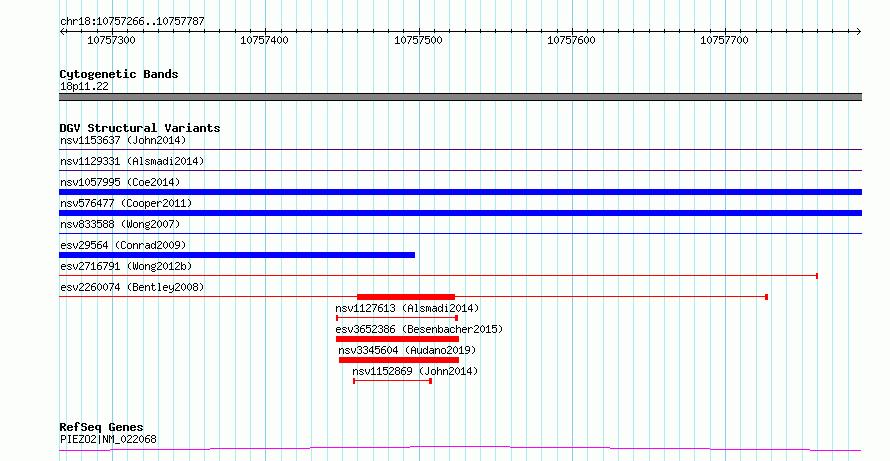Screen dimensions: 890x461
Task: Click the thick blue nsv576477 Cooper2011 bar
Action: [460, 213]
